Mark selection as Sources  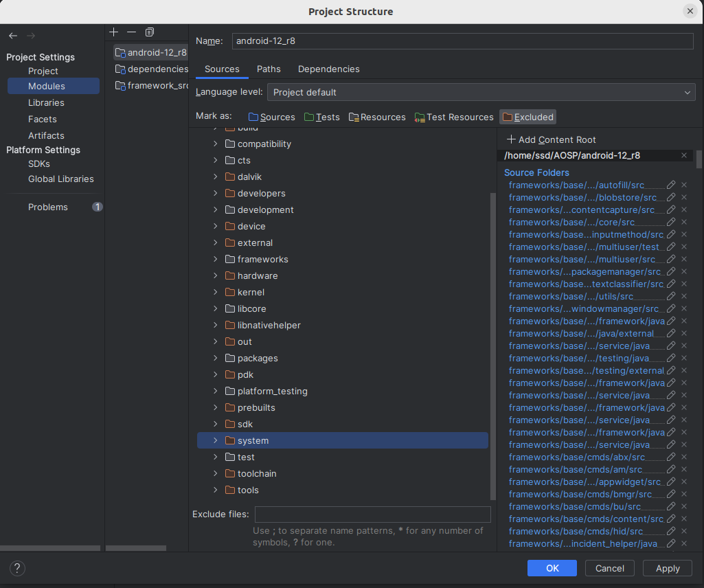(x=271, y=117)
